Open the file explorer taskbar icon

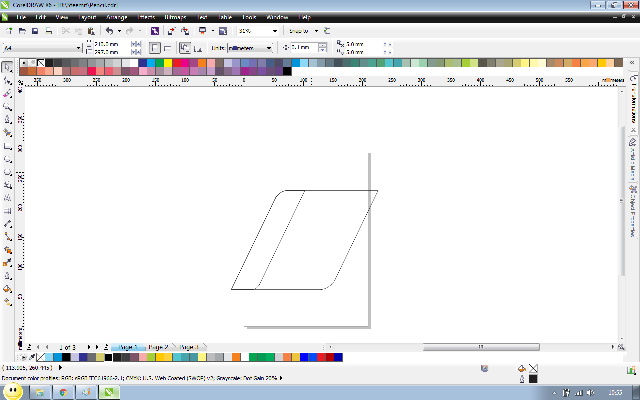click(x=40, y=393)
